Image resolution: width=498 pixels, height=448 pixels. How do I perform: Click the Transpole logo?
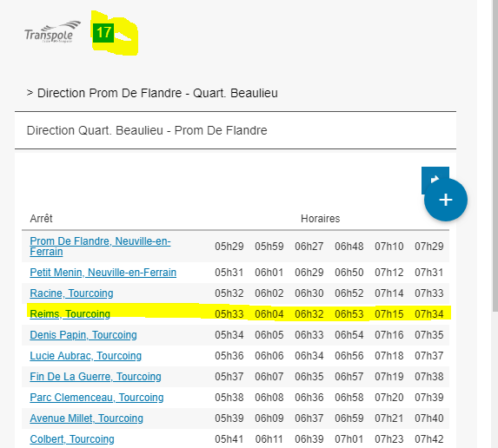coord(52,32)
